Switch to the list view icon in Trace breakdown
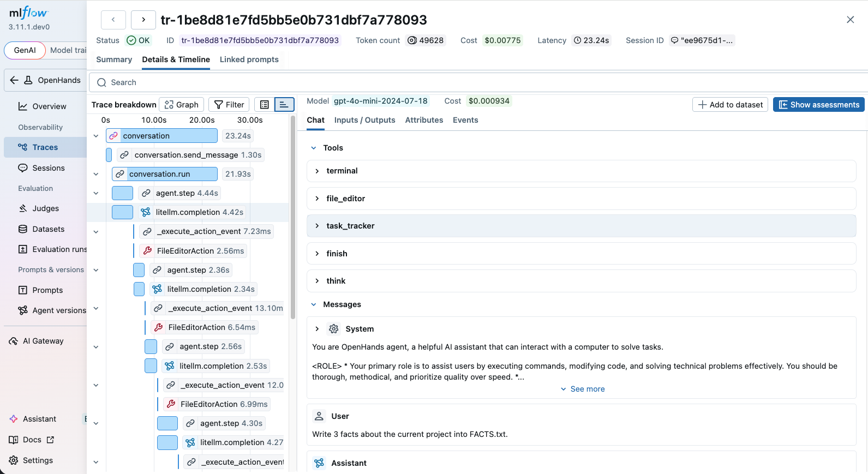 pyautogui.click(x=265, y=105)
